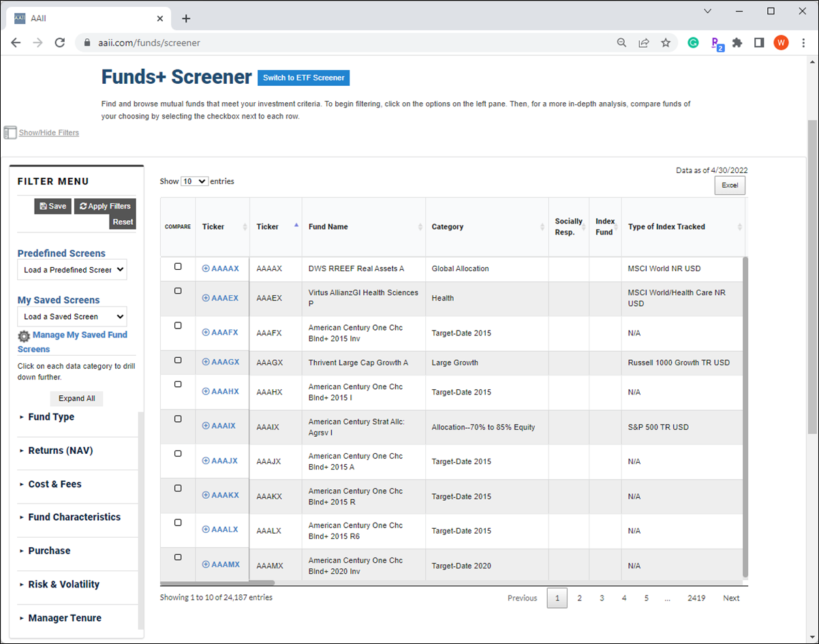Sort table by Category column
Viewport: 819px width, 644px height.
point(487,227)
